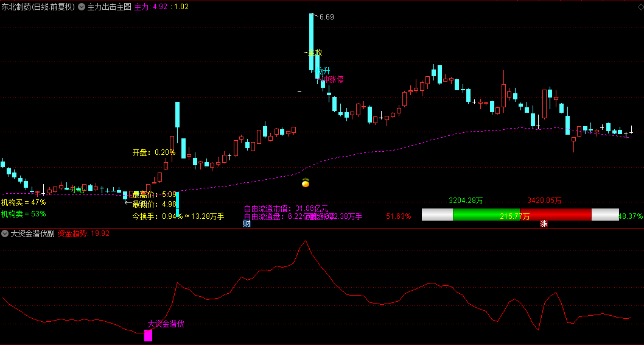Click the 拉升 signal label
Screen dimensions: 644x345
(x=323, y=71)
